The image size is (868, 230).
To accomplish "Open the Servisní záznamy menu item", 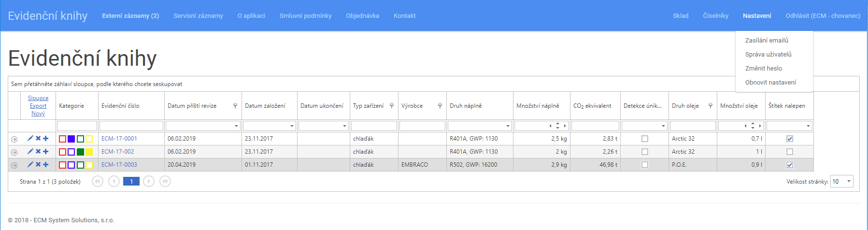I will 199,15.
